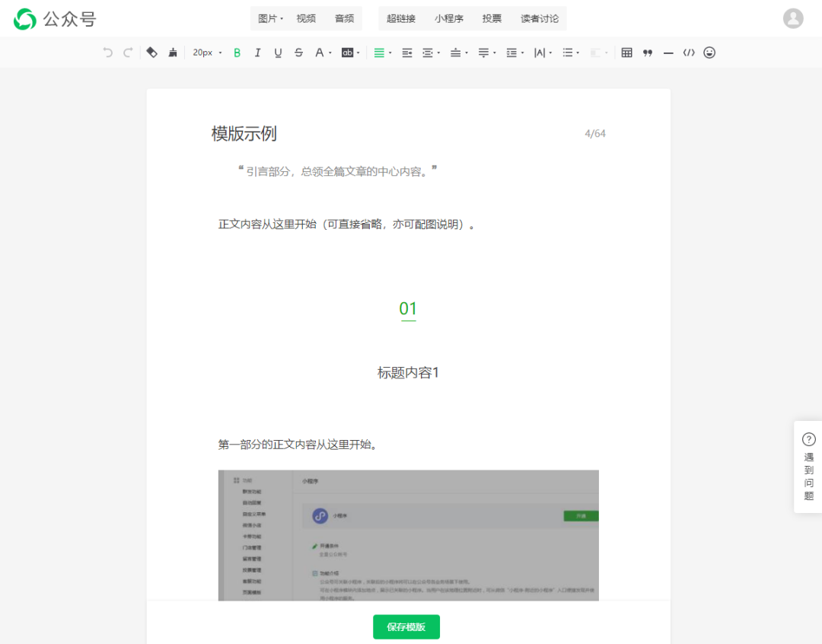The height and width of the screenshot is (644, 822).
Task: Apply first-line indent icon
Action: pyautogui.click(x=406, y=53)
